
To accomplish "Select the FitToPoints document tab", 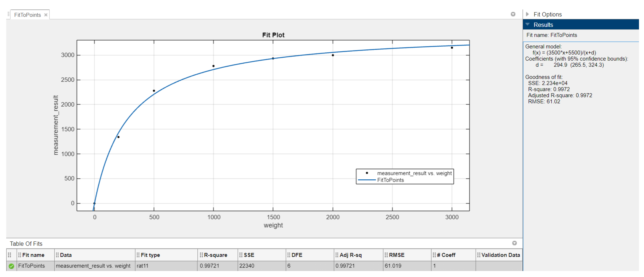I will tap(27, 15).
